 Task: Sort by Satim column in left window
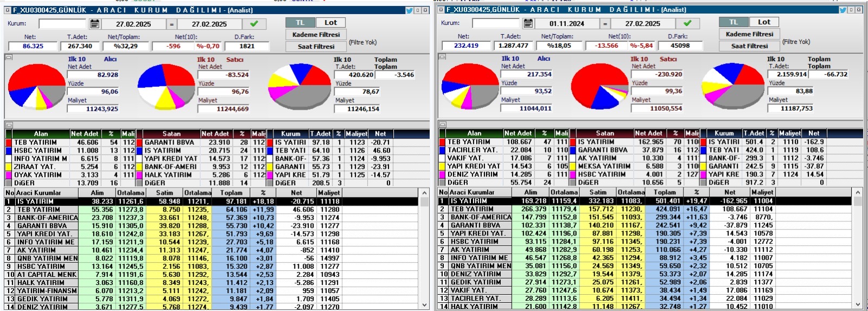(165, 193)
